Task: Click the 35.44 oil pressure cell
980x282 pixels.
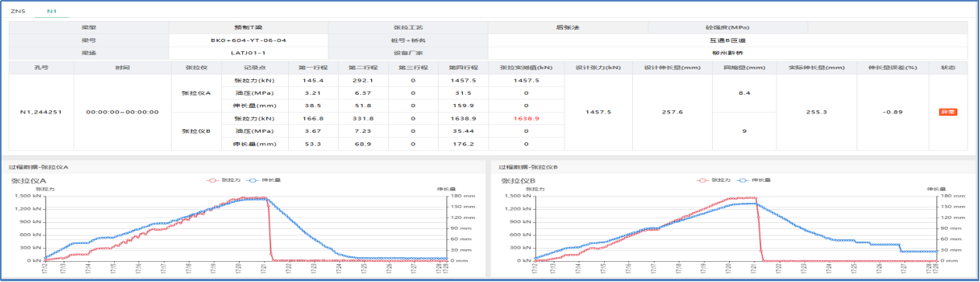Action: [464, 131]
